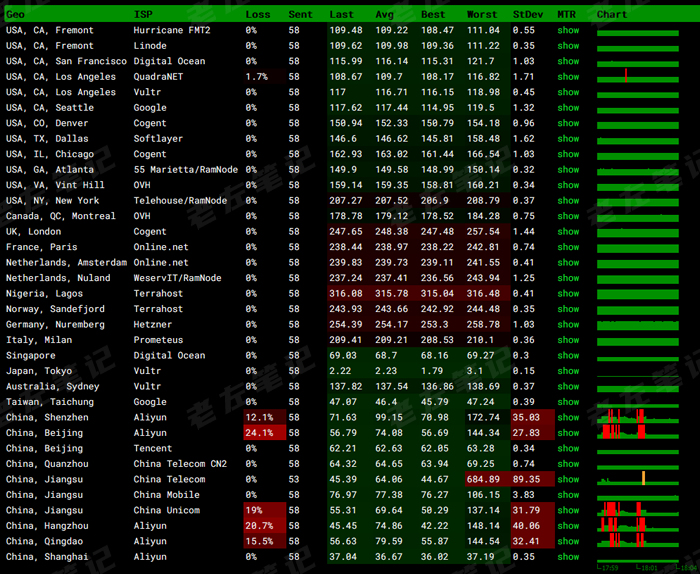Select the 1.7% loss cell for QuadraNET

pos(264,77)
